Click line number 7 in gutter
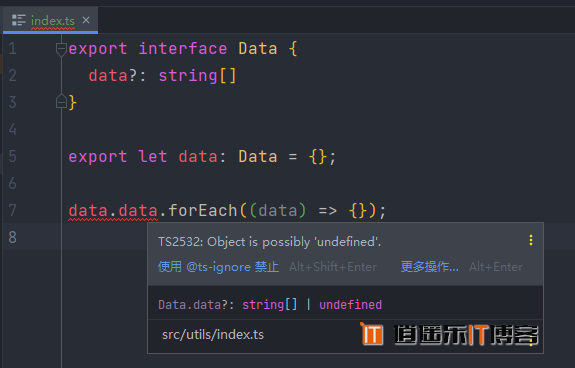The image size is (575, 368). click(x=12, y=210)
